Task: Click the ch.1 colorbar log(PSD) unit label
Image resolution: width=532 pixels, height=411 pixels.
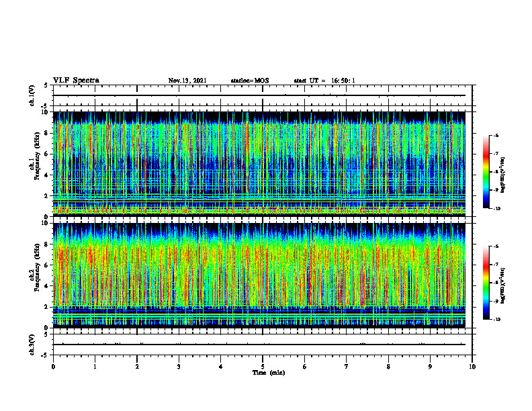Action: coord(503,175)
